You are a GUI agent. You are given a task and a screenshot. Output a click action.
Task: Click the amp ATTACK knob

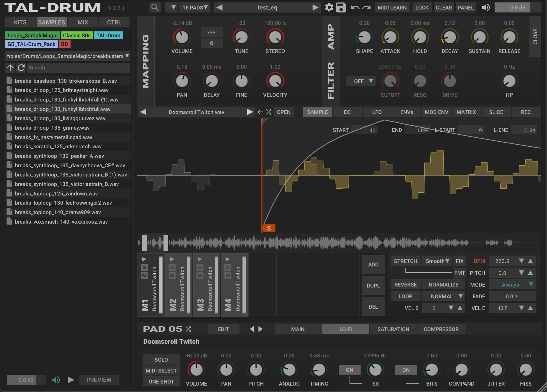tap(390, 37)
